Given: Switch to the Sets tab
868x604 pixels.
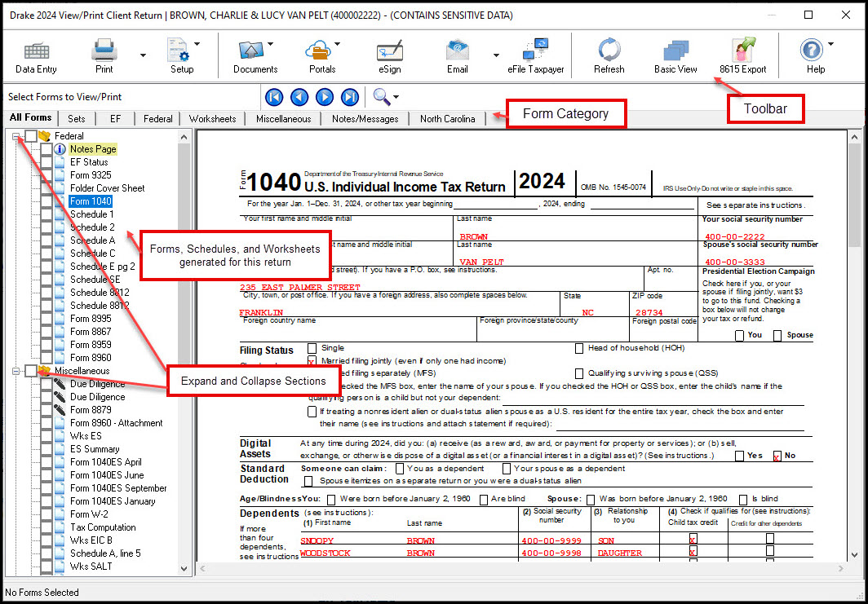Looking at the screenshot, I should click(77, 119).
